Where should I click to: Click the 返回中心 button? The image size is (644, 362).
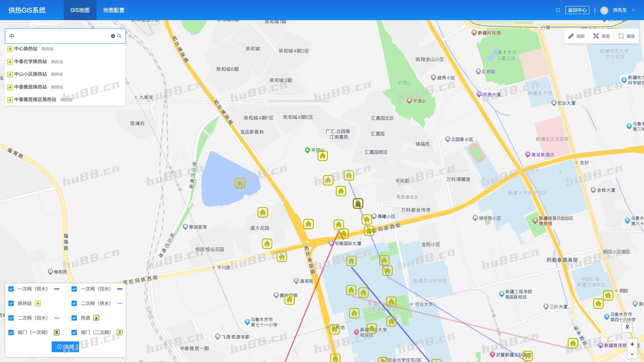point(577,10)
